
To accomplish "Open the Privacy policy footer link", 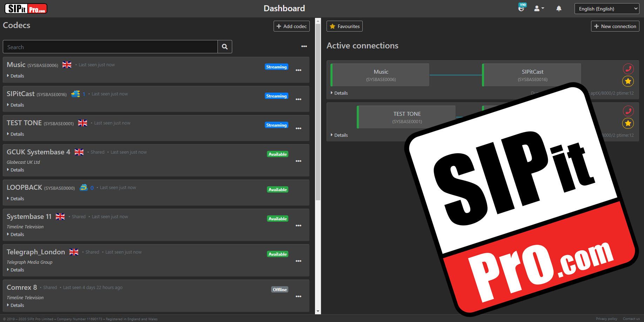I will pyautogui.click(x=606, y=319).
